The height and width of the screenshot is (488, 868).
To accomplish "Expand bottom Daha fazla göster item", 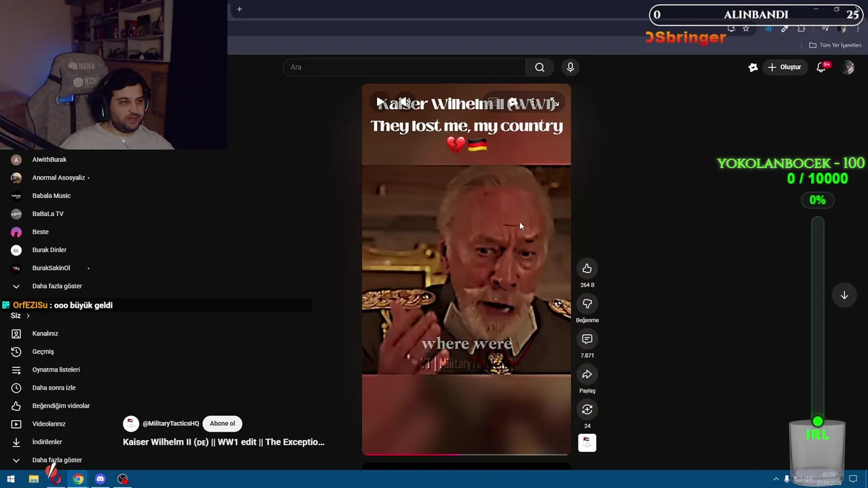I will [57, 460].
